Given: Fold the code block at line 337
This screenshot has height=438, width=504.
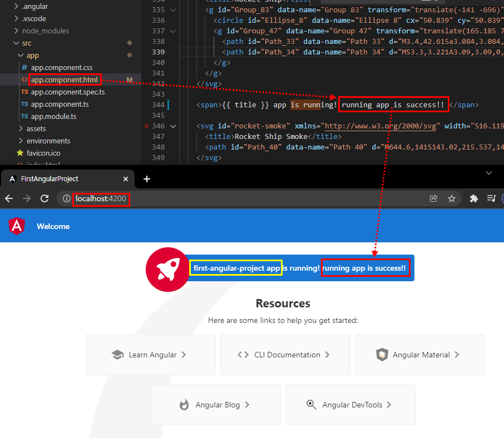Looking at the screenshot, I should pos(173,31).
